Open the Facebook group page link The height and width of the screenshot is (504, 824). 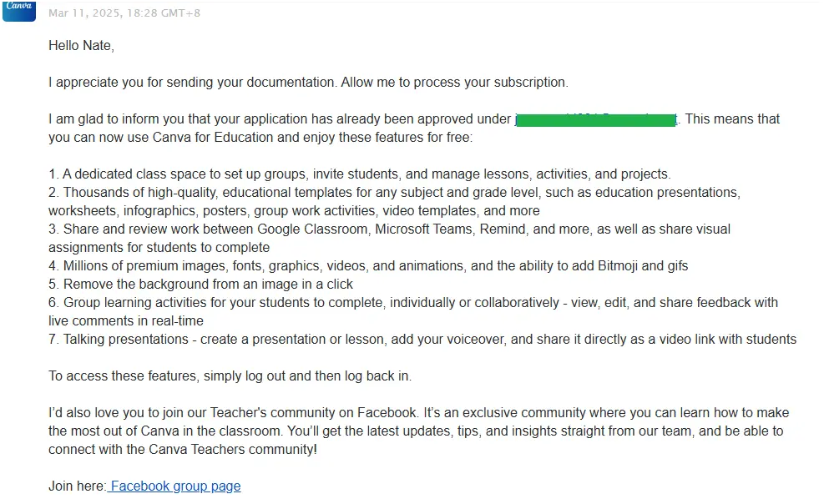[175, 486]
